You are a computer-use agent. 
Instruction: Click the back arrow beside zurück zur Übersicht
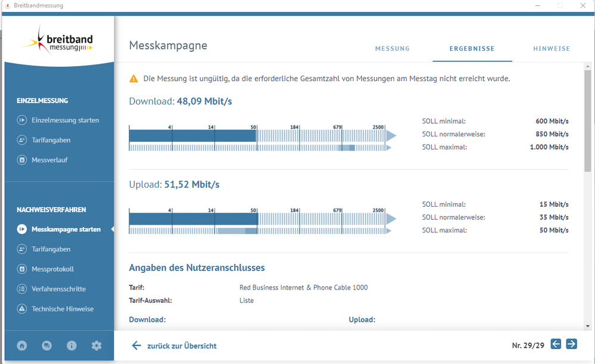(x=136, y=346)
